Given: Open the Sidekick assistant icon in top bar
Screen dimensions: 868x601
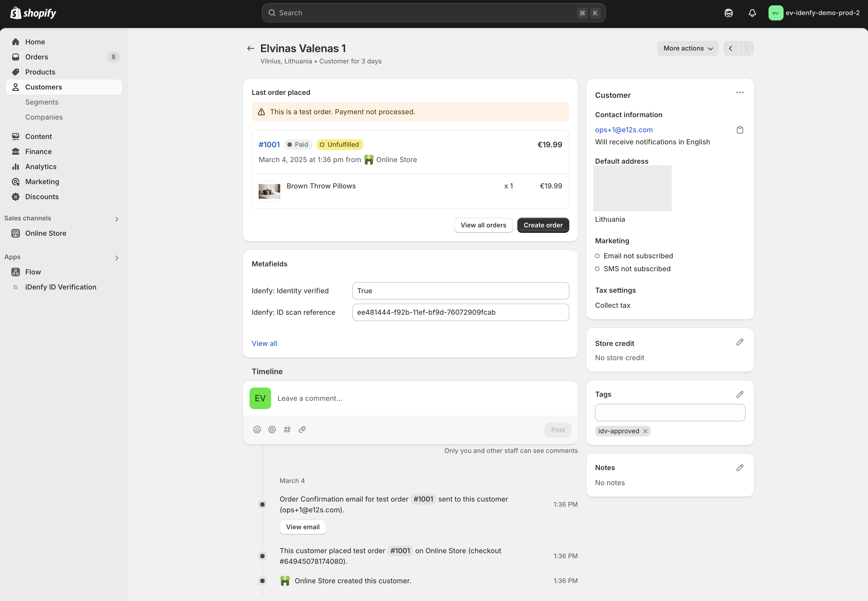Looking at the screenshot, I should [x=728, y=13].
